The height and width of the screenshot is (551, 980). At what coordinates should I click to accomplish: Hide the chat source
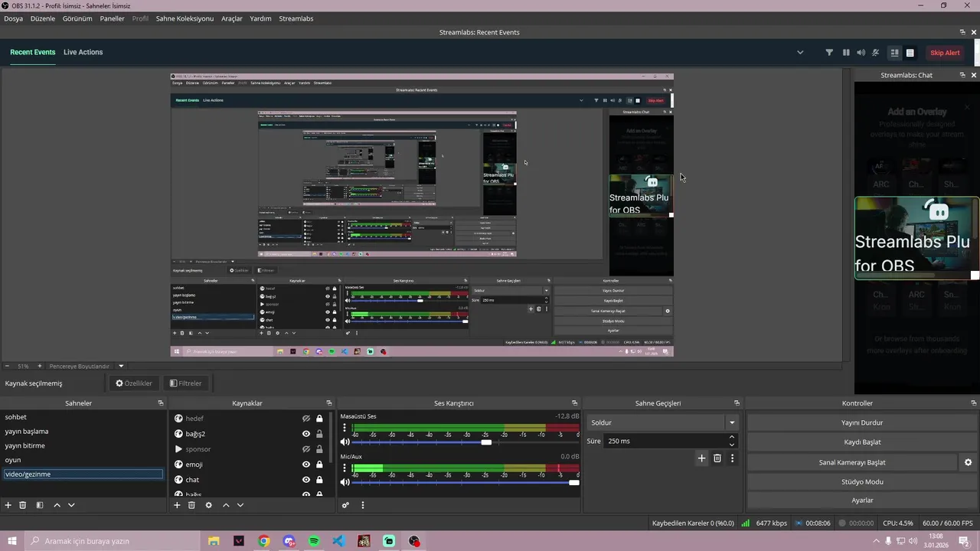[306, 480]
